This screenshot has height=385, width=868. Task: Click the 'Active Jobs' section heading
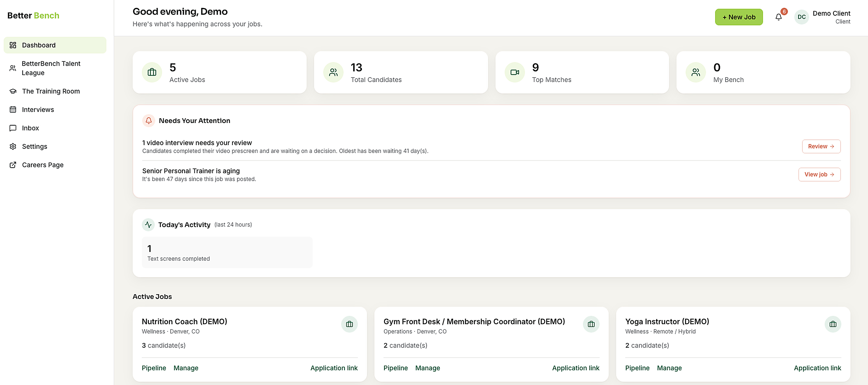click(x=152, y=297)
